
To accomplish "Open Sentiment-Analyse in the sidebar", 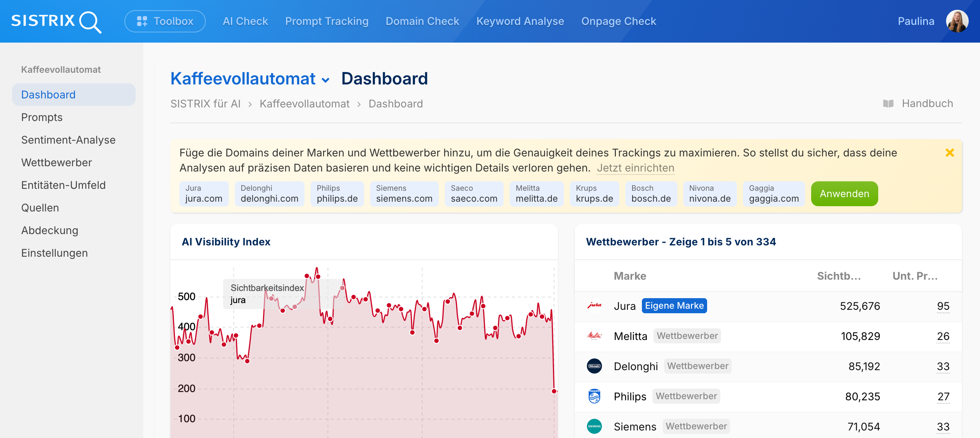I will click(69, 140).
